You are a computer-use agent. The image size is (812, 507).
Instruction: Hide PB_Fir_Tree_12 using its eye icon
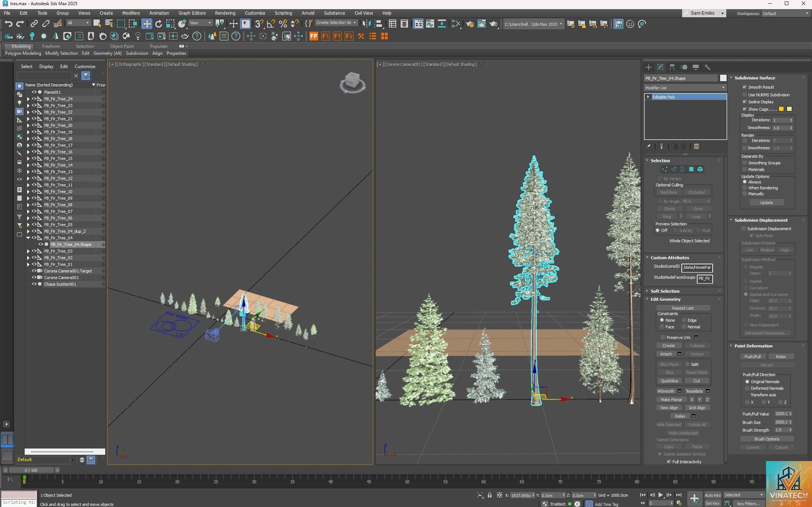pyautogui.click(x=34, y=178)
